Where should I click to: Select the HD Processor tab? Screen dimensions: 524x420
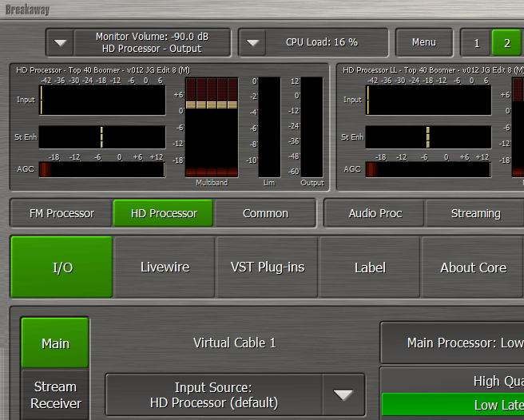click(164, 213)
